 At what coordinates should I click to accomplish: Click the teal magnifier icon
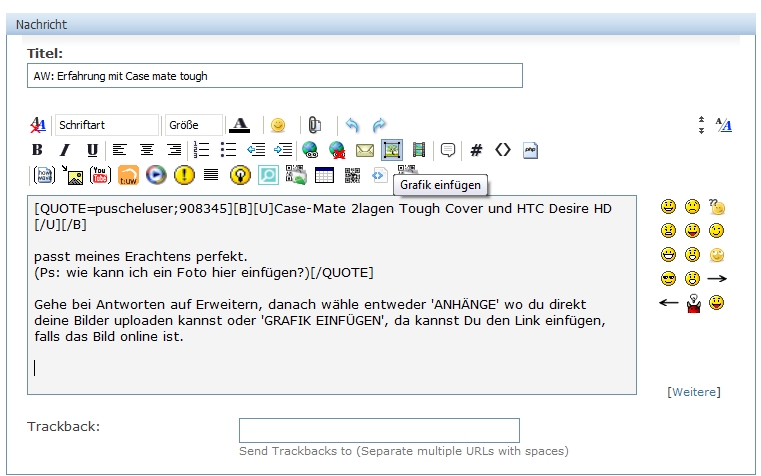point(268,175)
